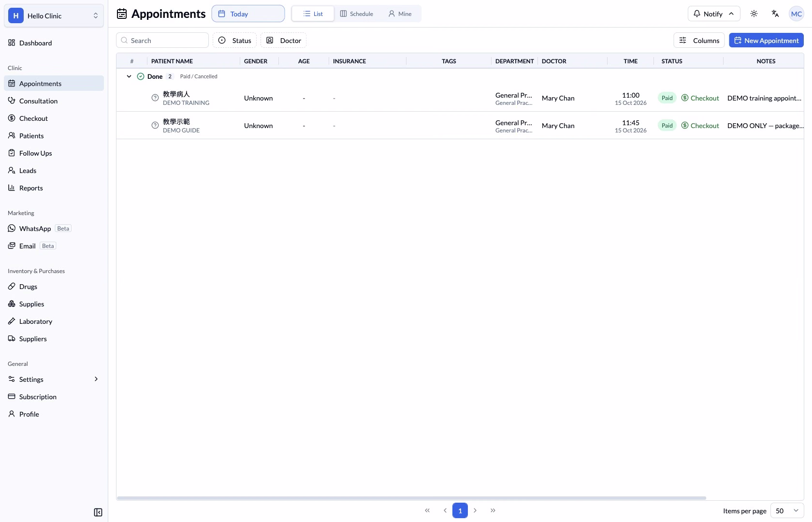Image resolution: width=812 pixels, height=522 pixels.
Task: Create a New Appointment
Action: pyautogui.click(x=766, y=40)
